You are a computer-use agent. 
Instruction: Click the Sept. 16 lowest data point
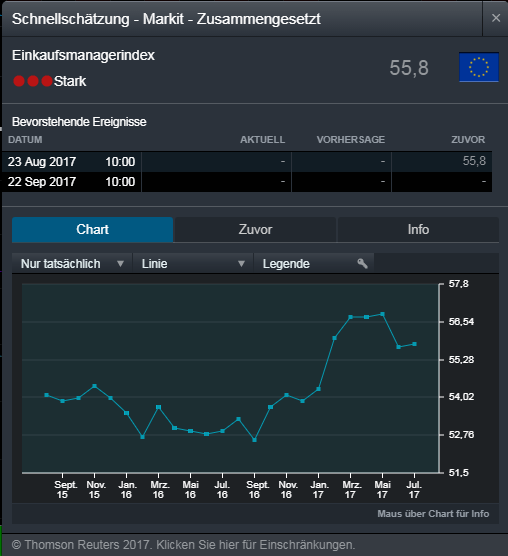coord(255,440)
